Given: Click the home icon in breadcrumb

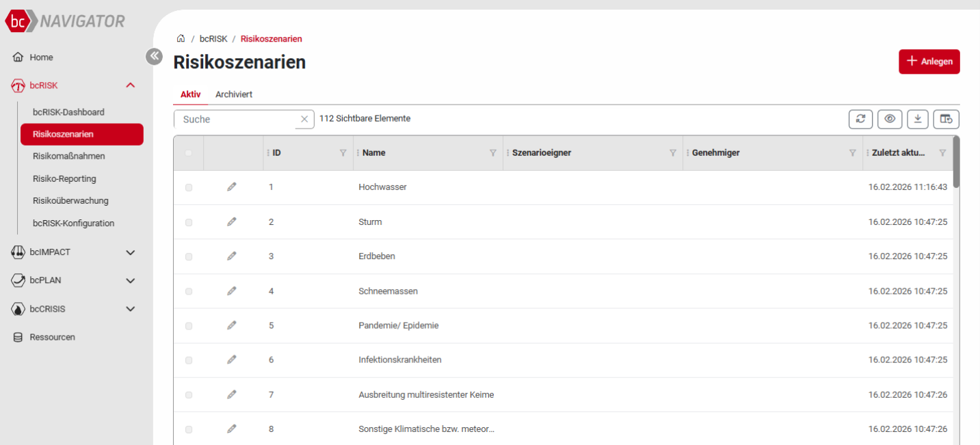Looking at the screenshot, I should [181, 39].
